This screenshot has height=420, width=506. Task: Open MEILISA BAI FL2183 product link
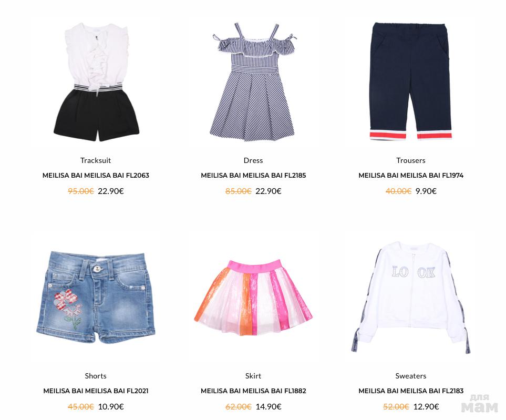pos(411,391)
